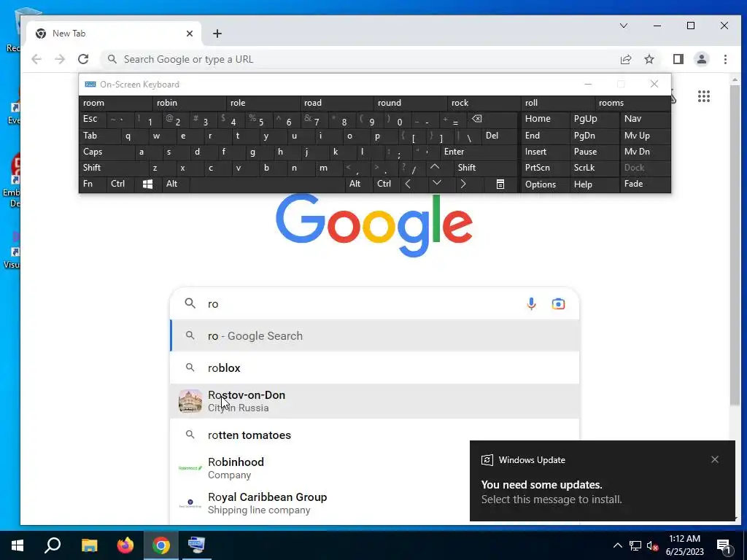747x560 pixels.
Task: Toggle the Nav key on On-Screen Keyboard
Action: point(645,119)
